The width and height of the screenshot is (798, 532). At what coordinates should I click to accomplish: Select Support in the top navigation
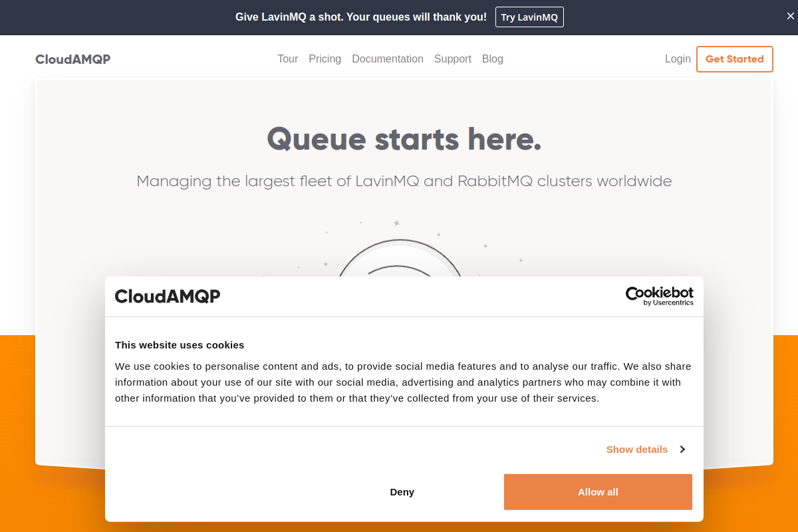[453, 59]
